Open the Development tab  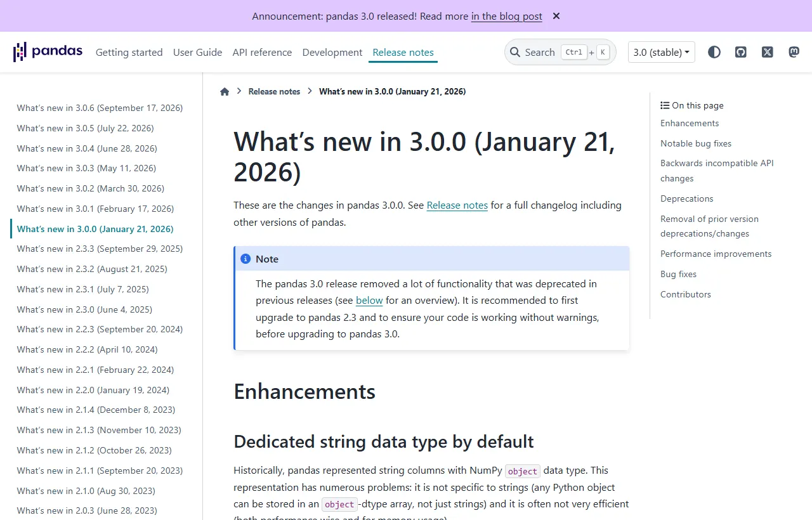[332, 52]
